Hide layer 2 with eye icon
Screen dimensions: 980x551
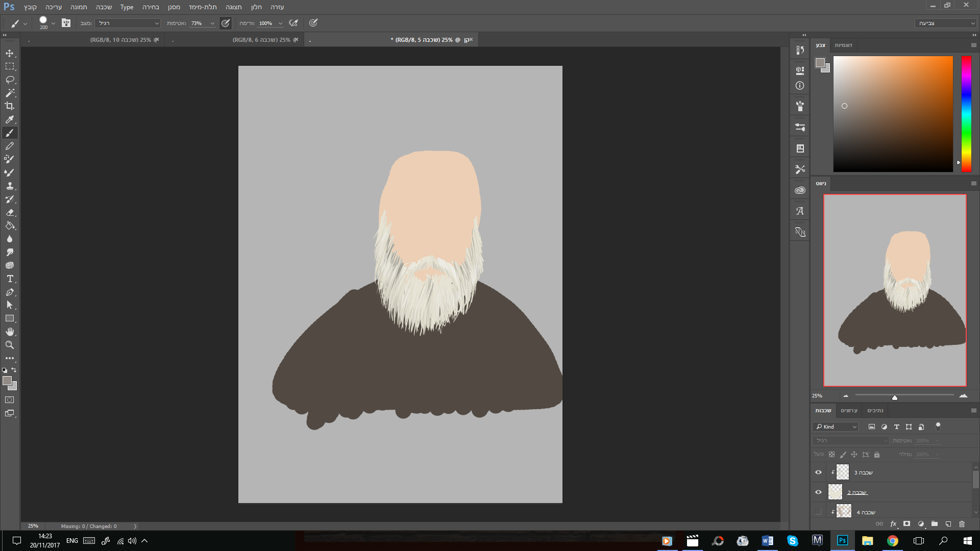coord(818,492)
